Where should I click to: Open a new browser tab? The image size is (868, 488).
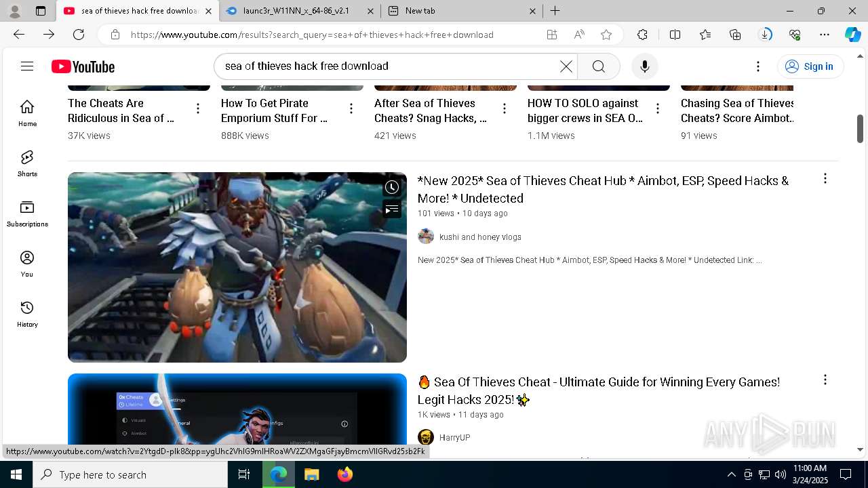[555, 11]
